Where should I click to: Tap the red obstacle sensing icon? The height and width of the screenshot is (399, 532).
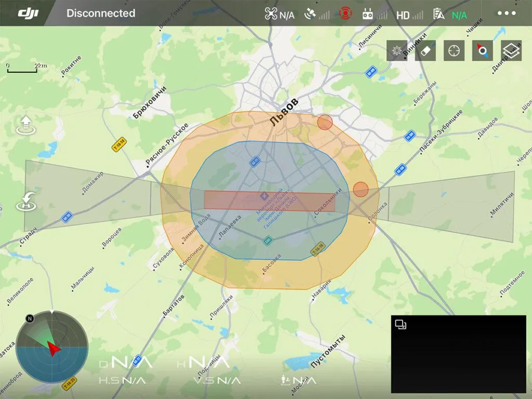click(345, 14)
